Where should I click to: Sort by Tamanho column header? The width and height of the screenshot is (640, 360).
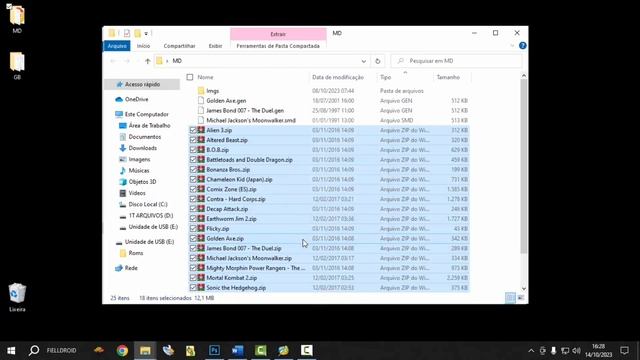[448, 77]
